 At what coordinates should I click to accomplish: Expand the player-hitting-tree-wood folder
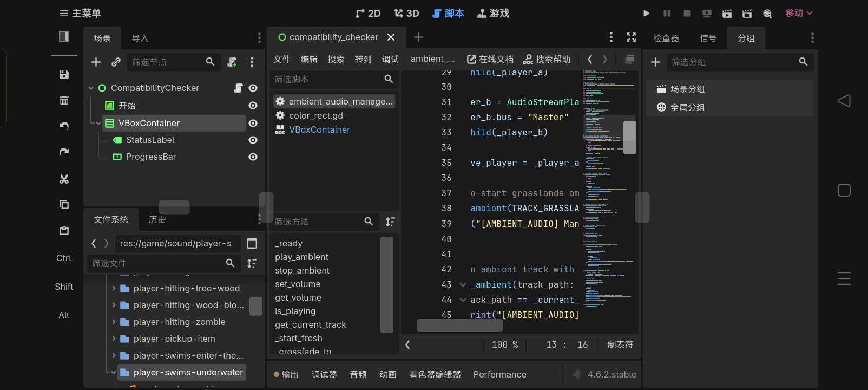(114, 288)
